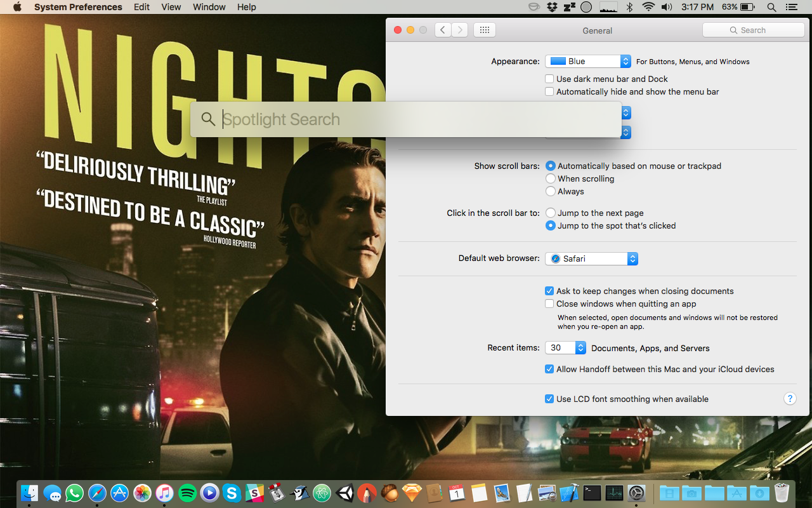The image size is (812, 508).
Task: Open the View menu
Action: [x=171, y=7]
